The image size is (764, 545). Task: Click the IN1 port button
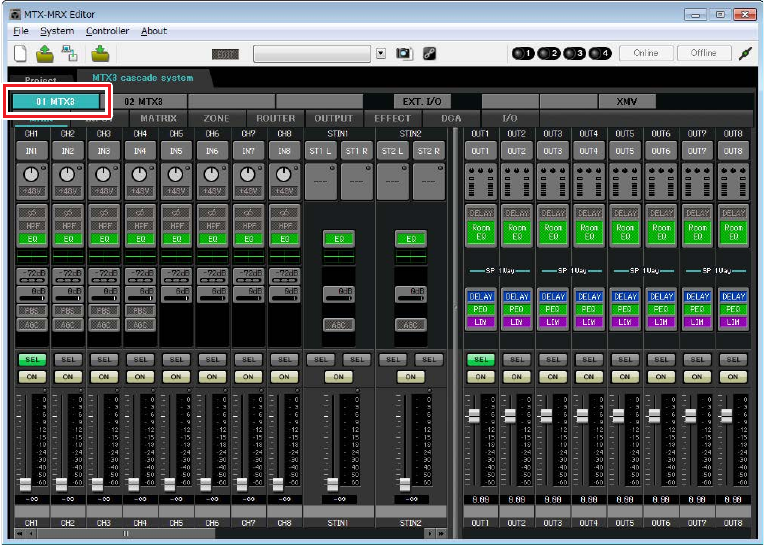pyautogui.click(x=32, y=151)
